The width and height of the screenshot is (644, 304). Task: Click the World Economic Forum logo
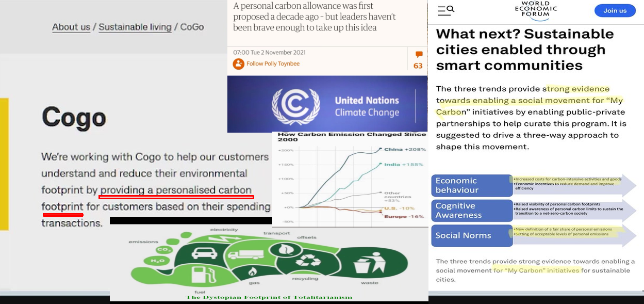(x=536, y=10)
